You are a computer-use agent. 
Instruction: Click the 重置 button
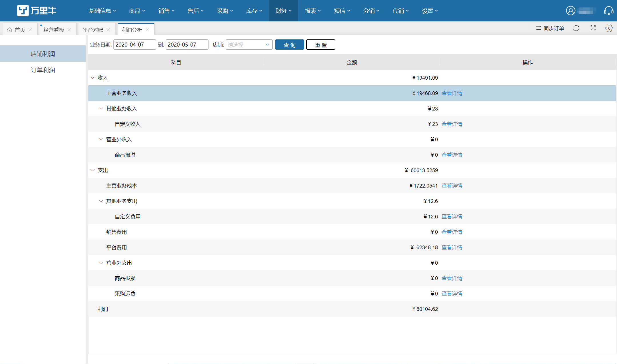tap(320, 45)
